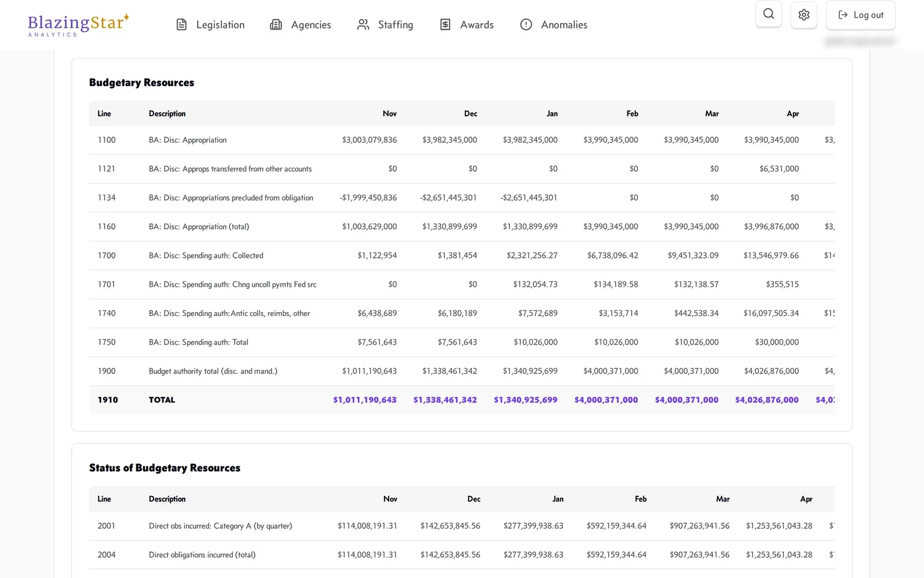Select the Status of Budgetary Resources heading
Image resolution: width=924 pixels, height=578 pixels.
click(165, 468)
